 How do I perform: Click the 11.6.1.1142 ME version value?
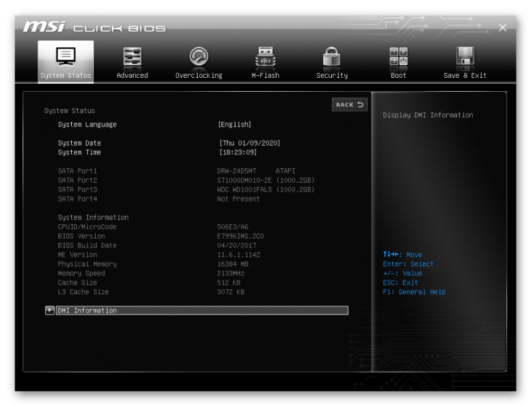[x=239, y=255]
